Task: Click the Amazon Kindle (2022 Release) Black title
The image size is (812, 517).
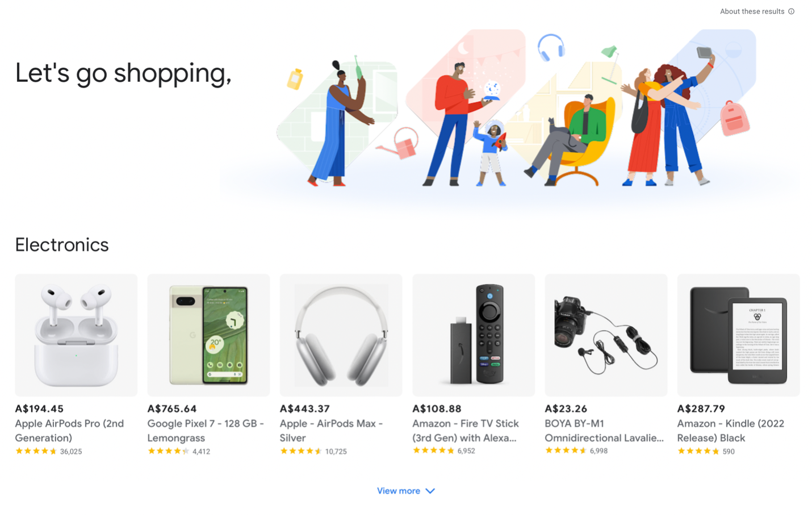Action: pyautogui.click(x=731, y=431)
